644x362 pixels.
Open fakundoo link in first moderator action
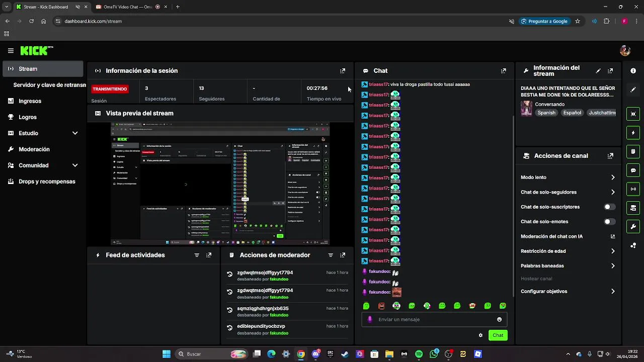click(279, 279)
